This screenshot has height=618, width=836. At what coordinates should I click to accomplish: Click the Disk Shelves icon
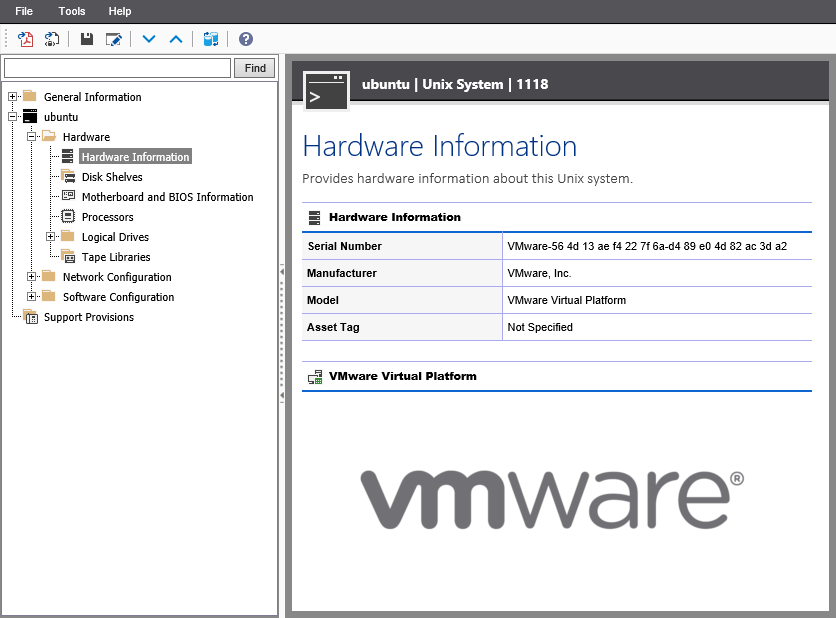pyautogui.click(x=68, y=176)
